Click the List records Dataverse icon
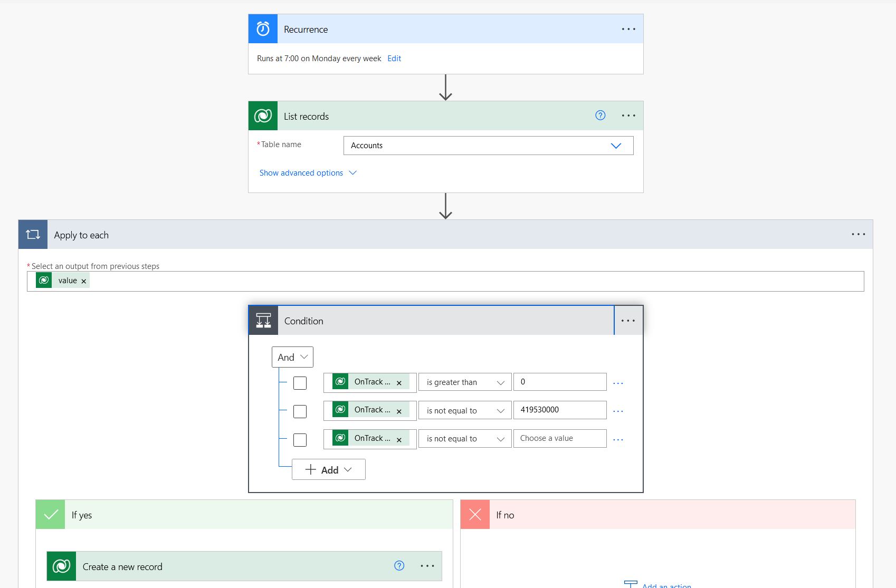The image size is (896, 588). coord(263,115)
